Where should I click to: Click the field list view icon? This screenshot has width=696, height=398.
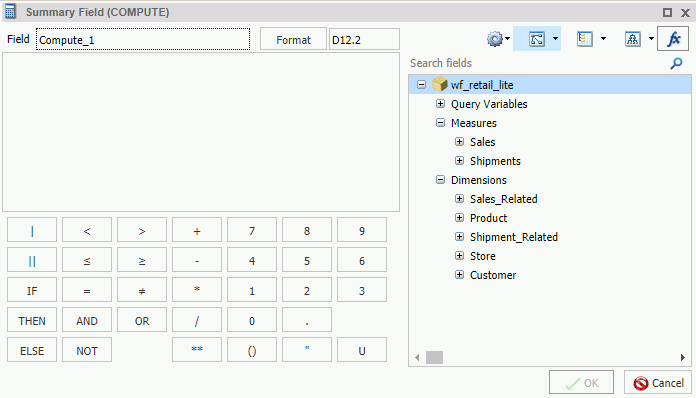point(585,39)
